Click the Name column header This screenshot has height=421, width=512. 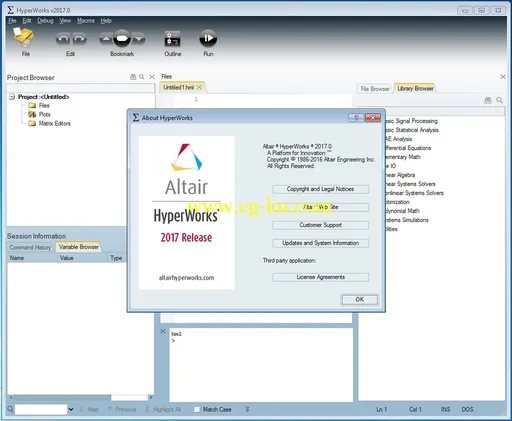(x=32, y=258)
